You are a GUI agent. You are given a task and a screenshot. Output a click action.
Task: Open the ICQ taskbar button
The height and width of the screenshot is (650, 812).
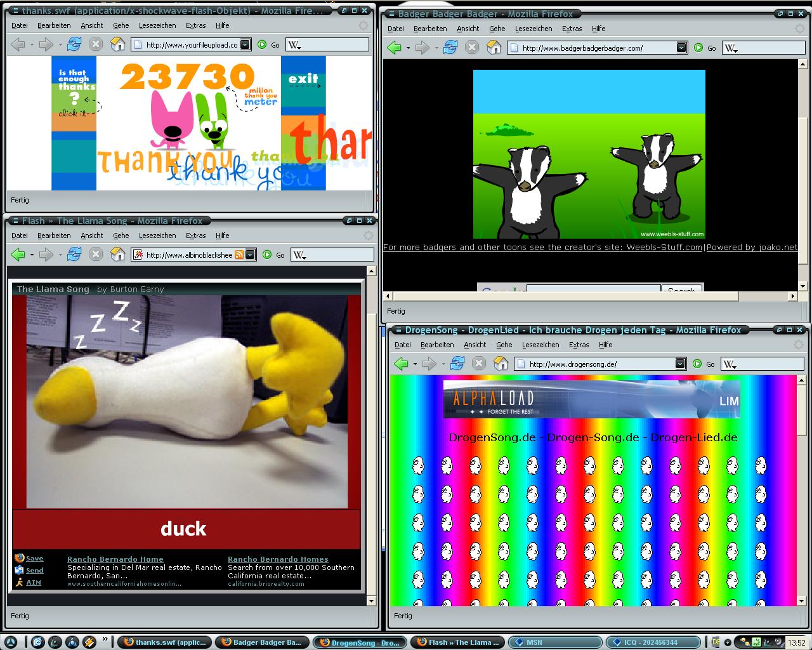coord(653,642)
